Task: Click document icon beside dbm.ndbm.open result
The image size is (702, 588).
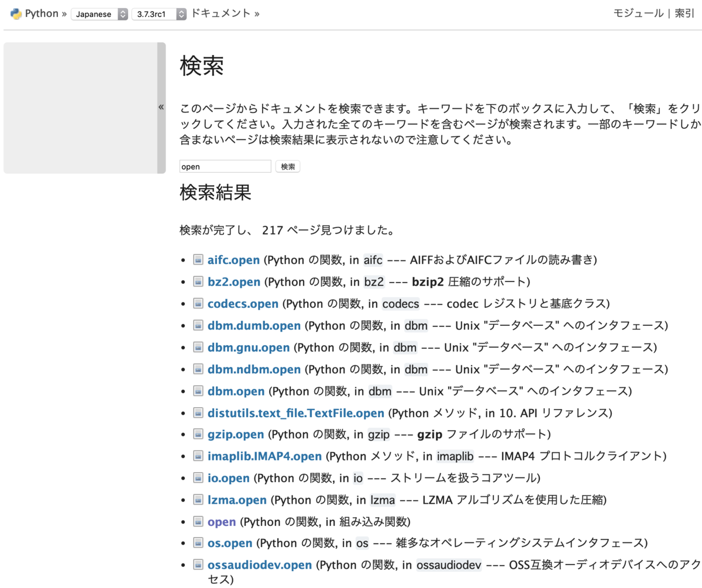Action: [x=198, y=369]
